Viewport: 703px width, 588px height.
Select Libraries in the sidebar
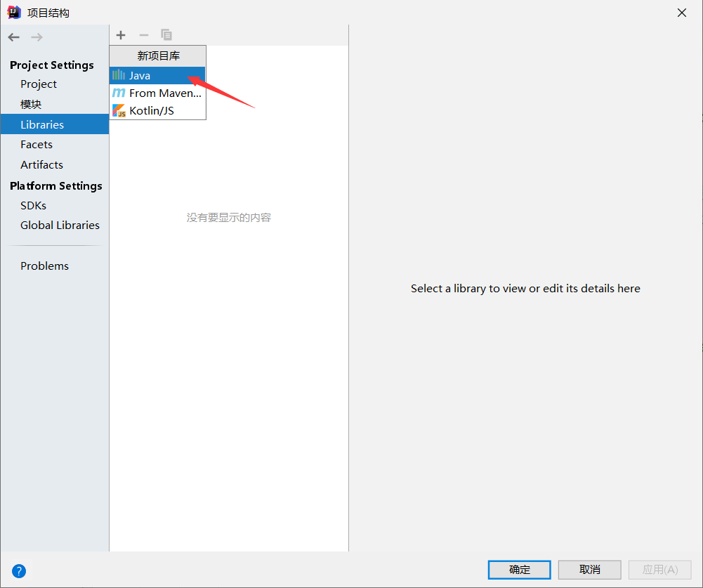(55, 124)
